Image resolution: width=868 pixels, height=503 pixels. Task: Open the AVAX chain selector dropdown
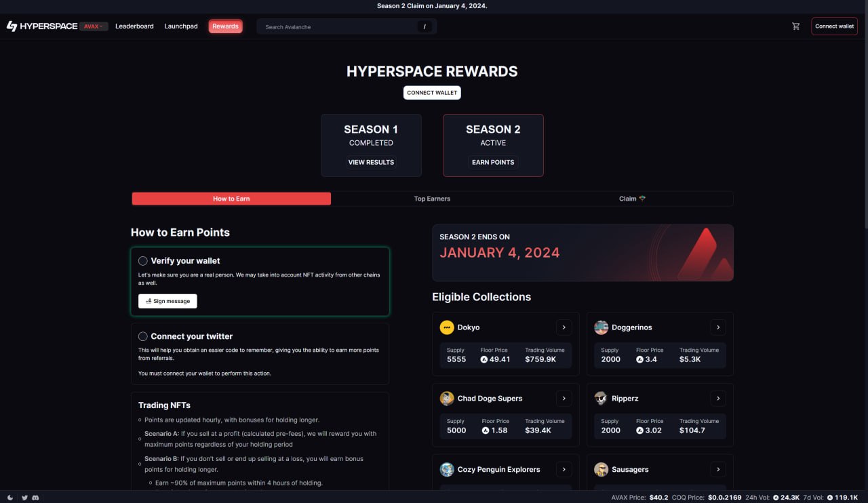tap(94, 26)
